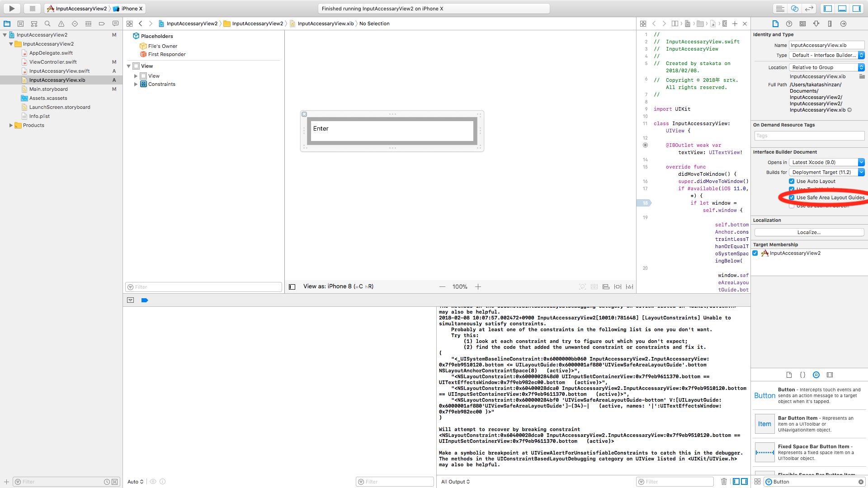868x488 pixels.
Task: Open the Location Relative to Group dropdown
Action: pyautogui.click(x=826, y=67)
